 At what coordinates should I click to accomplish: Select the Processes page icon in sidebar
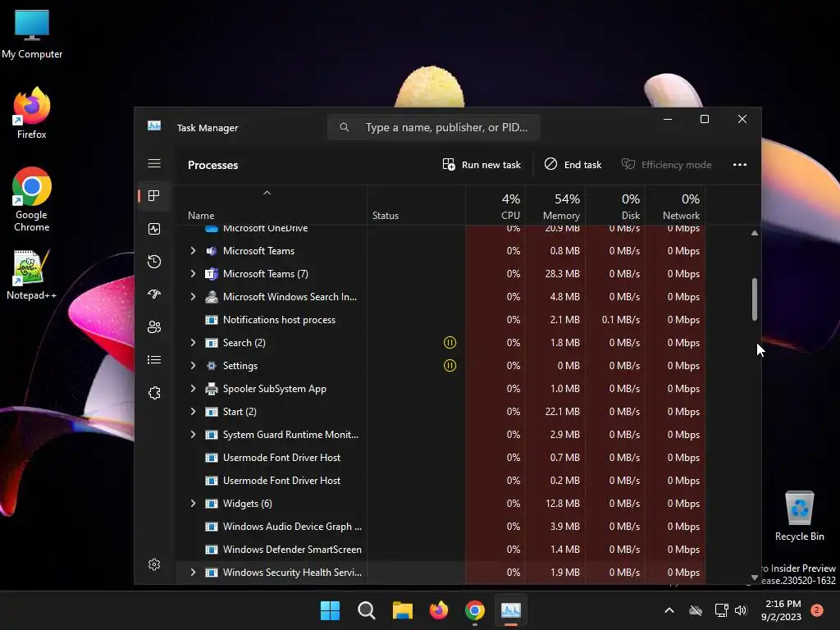pyautogui.click(x=154, y=195)
